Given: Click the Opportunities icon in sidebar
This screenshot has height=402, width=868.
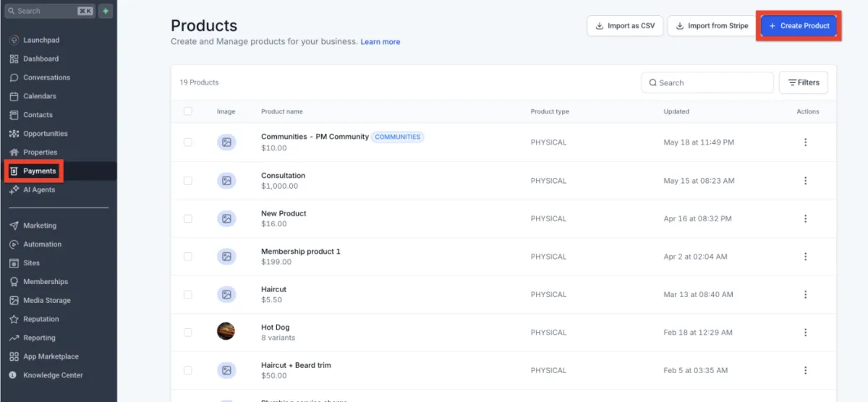Looking at the screenshot, I should pyautogui.click(x=14, y=134).
